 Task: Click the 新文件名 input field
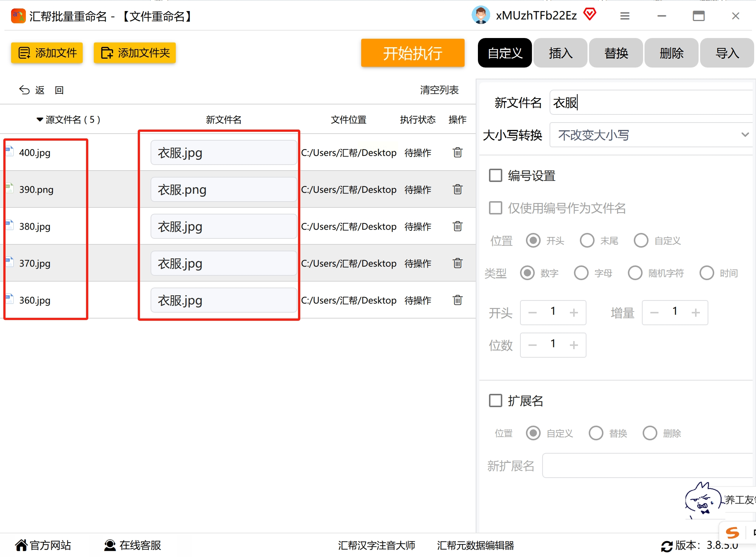(x=651, y=103)
